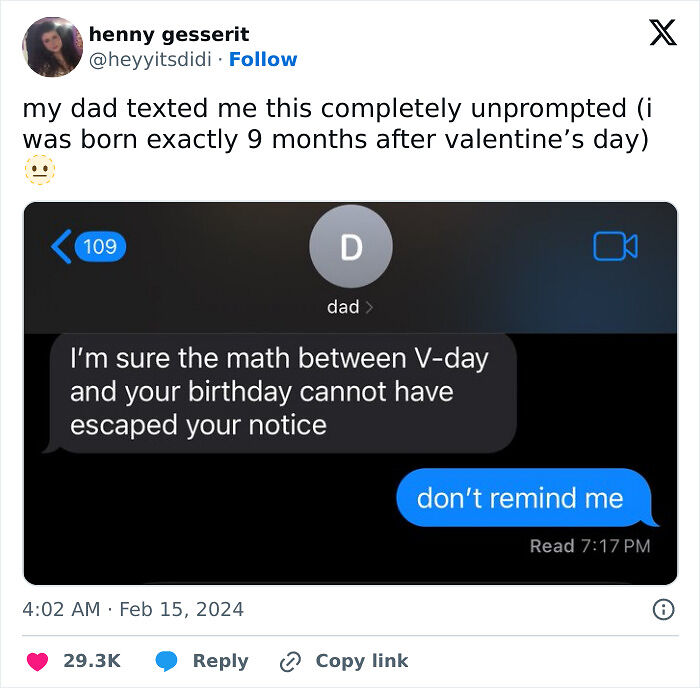Click the chain link icon
Viewport: 700px width, 688px height.
[291, 661]
